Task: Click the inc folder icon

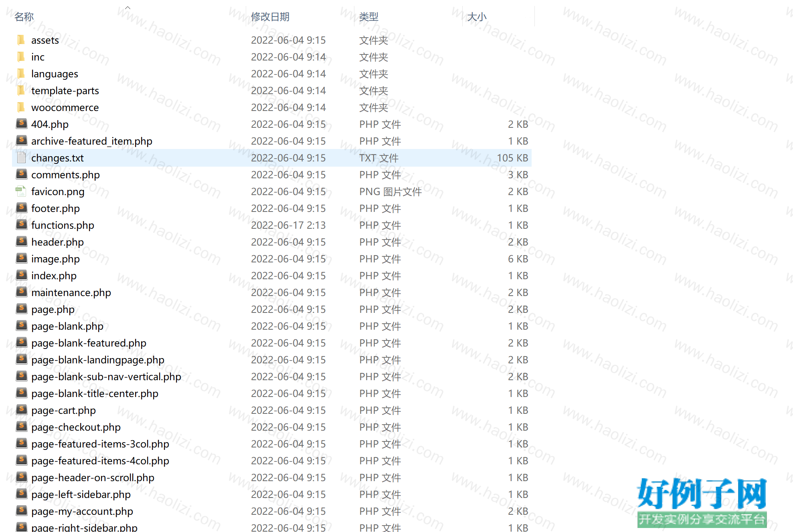Action: (x=21, y=57)
